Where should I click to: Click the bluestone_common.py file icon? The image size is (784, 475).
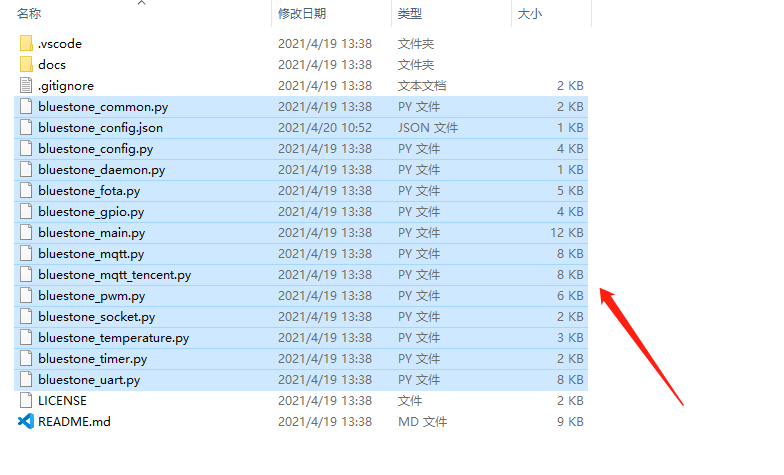(26, 106)
